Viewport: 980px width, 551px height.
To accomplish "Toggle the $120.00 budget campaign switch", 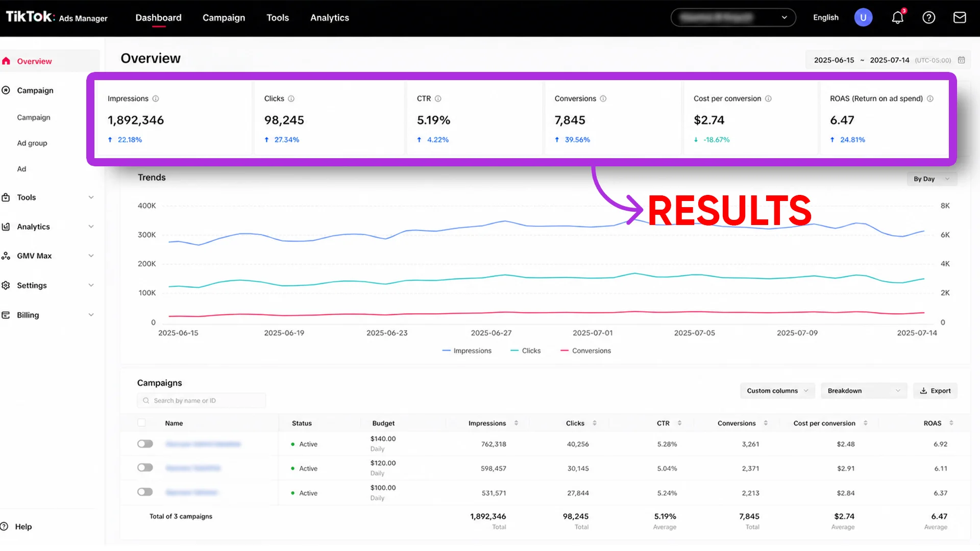I will pyautogui.click(x=145, y=468).
